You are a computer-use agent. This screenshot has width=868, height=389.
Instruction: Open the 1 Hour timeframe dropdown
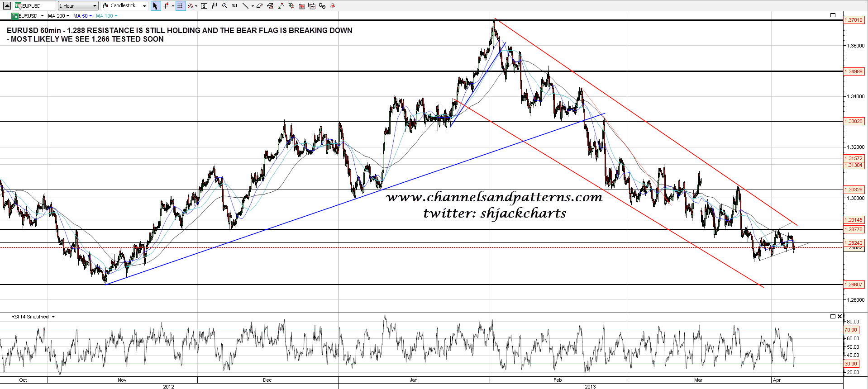click(x=78, y=6)
